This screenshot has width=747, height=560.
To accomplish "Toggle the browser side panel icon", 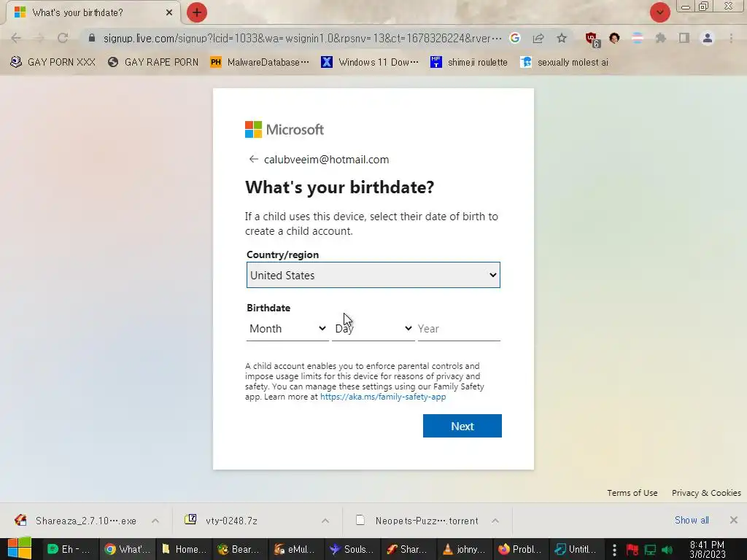I will pos(684,38).
